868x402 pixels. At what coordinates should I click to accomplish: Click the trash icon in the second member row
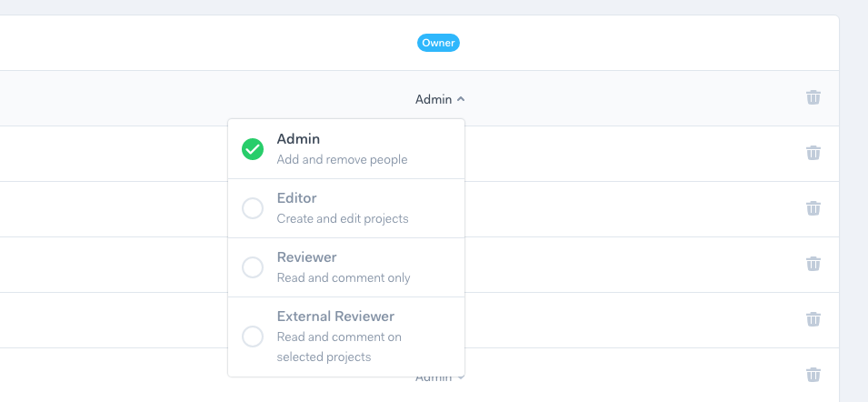(813, 154)
